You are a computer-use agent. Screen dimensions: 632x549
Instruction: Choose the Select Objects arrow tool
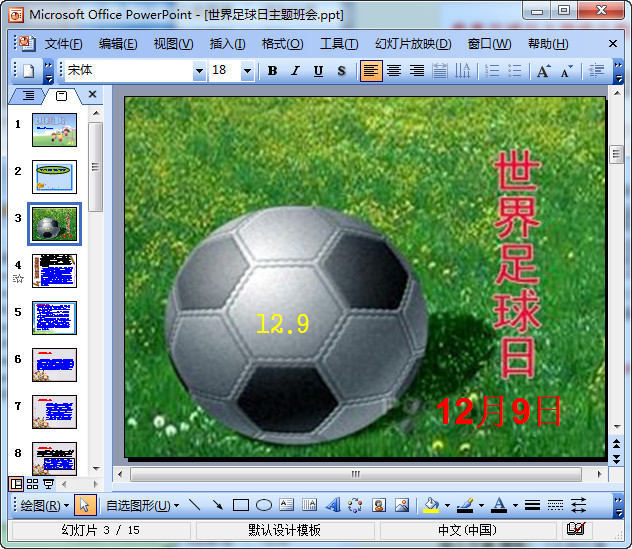click(x=85, y=505)
